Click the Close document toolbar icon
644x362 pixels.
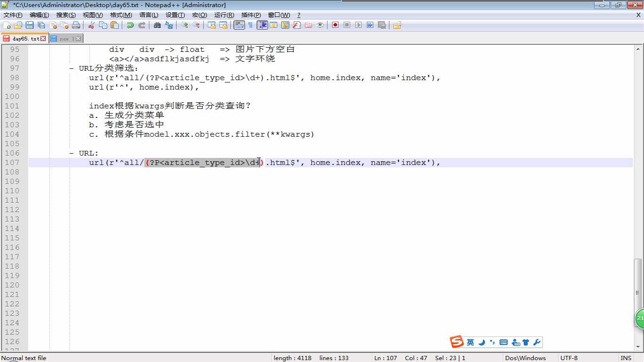point(53,25)
